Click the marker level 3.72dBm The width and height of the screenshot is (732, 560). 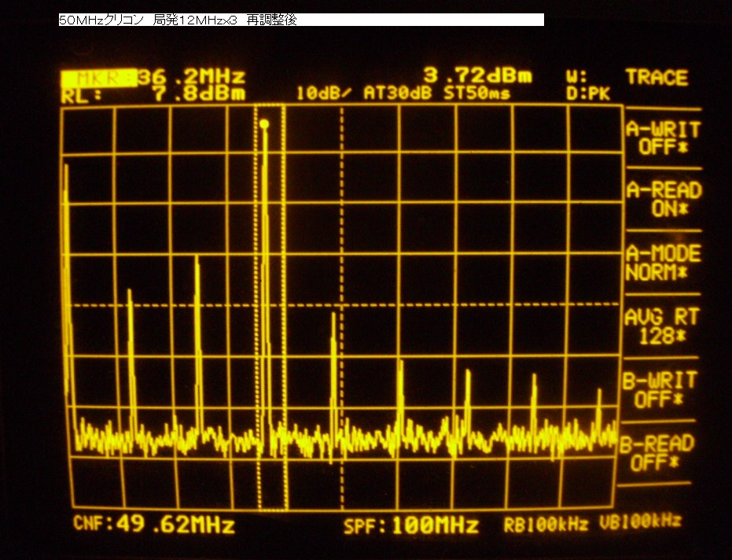click(477, 76)
